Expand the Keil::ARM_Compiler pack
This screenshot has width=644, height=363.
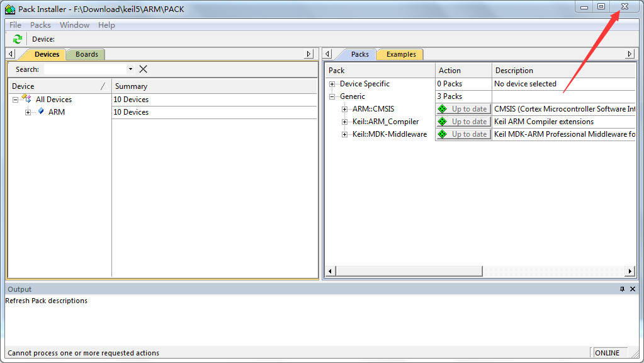click(x=344, y=122)
